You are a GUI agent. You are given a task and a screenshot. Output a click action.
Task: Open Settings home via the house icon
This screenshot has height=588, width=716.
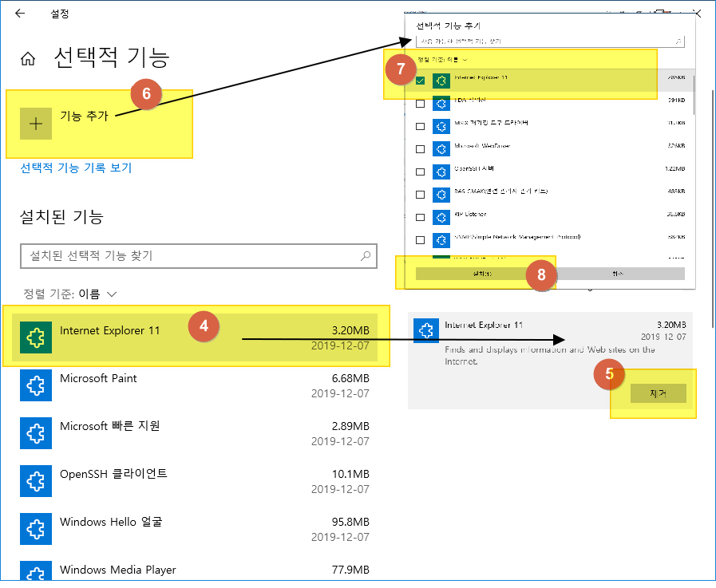tap(28, 58)
